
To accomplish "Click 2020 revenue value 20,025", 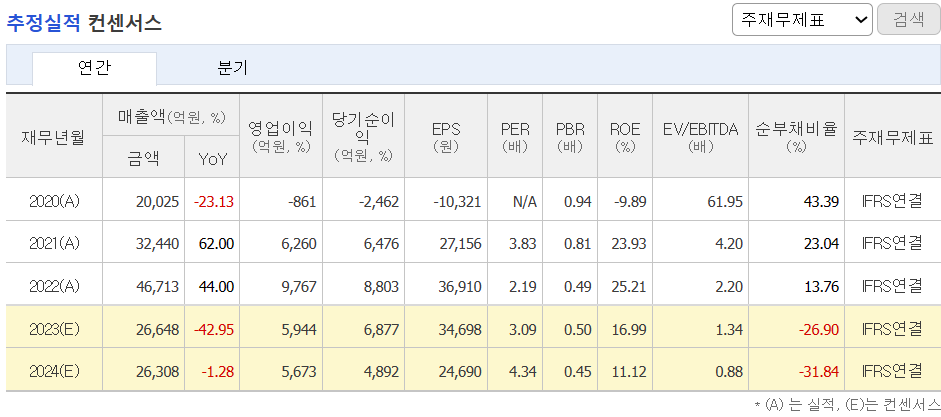I will coord(157,202).
